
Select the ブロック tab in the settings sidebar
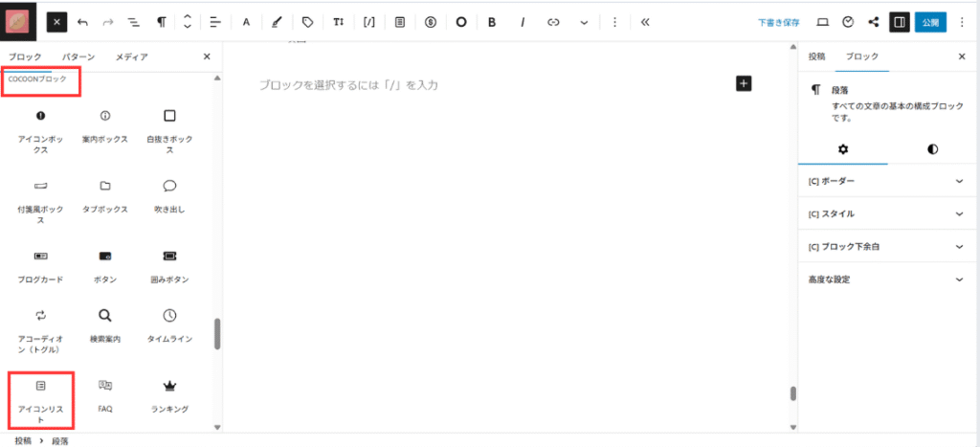point(862,56)
